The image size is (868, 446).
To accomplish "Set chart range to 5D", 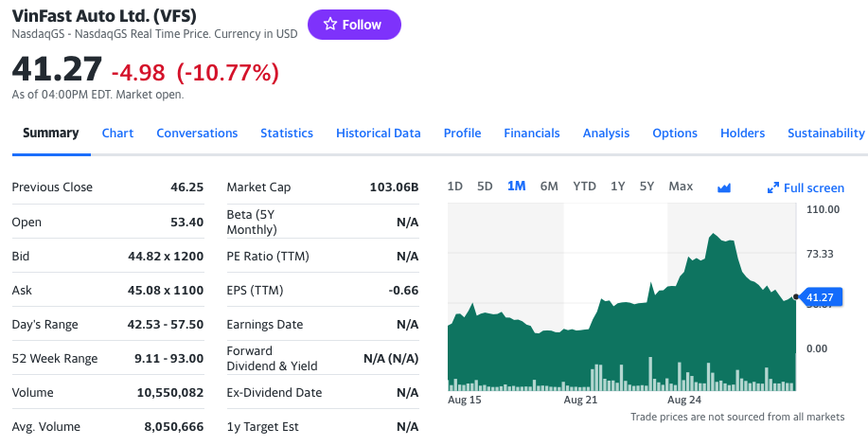I will pyautogui.click(x=485, y=187).
